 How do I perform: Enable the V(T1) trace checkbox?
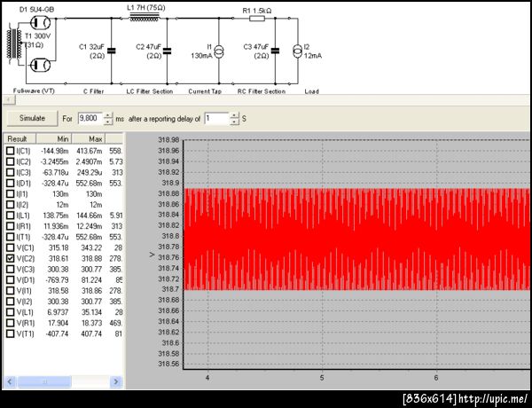tap(11, 333)
